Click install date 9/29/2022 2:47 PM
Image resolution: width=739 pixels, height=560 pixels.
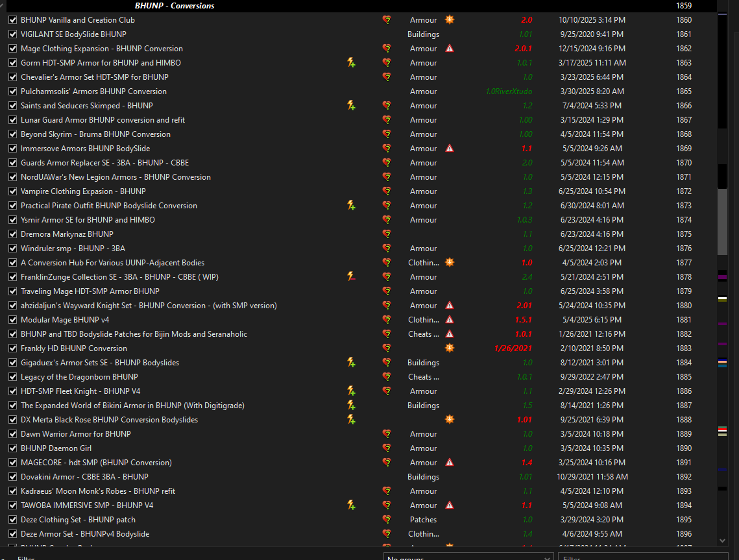(x=592, y=377)
